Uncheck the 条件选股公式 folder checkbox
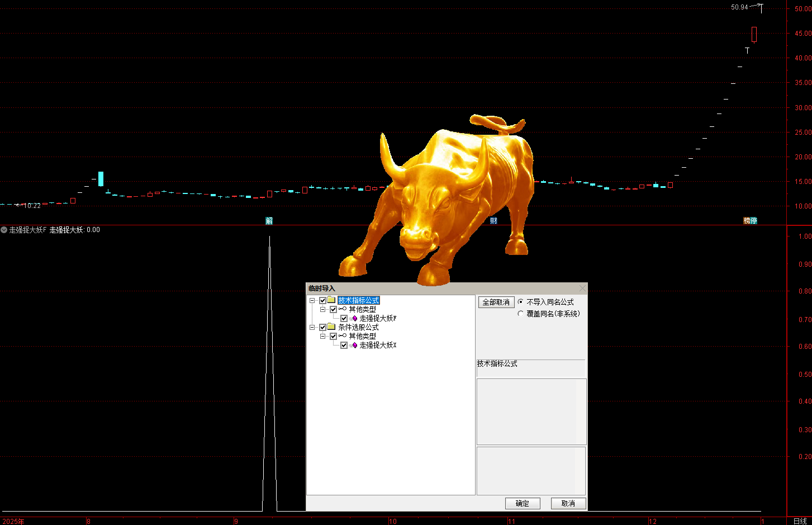Image resolution: width=812 pixels, height=525 pixels. [x=322, y=327]
